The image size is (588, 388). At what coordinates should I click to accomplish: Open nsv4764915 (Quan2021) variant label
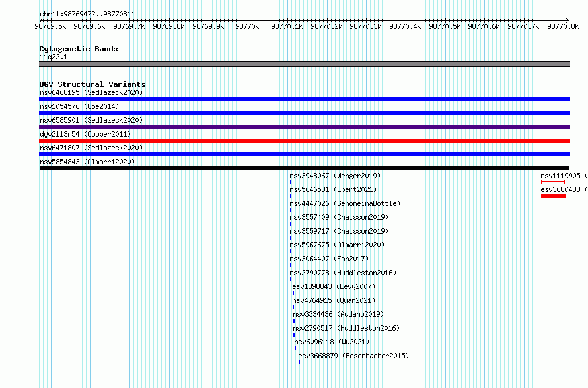[x=334, y=300]
